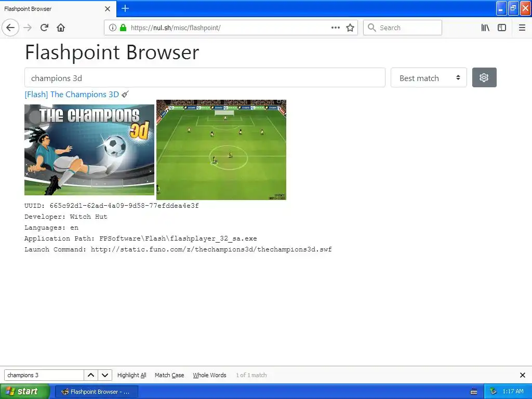Click the find bar text field

pos(44,375)
